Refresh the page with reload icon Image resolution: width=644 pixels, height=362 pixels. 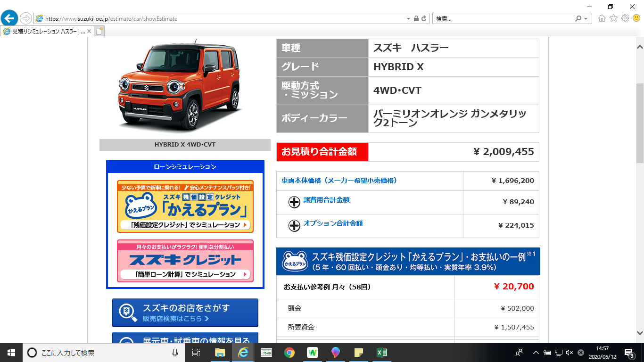point(424,19)
